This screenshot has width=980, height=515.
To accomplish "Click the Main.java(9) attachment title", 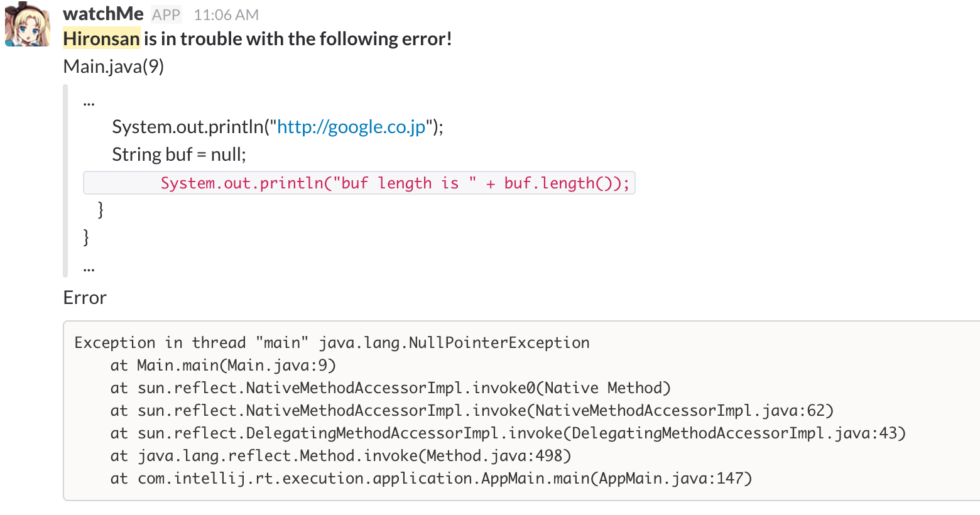I will point(114,66).
